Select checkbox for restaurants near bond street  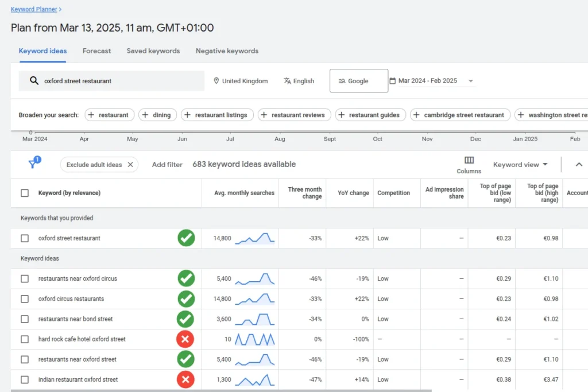pos(25,319)
